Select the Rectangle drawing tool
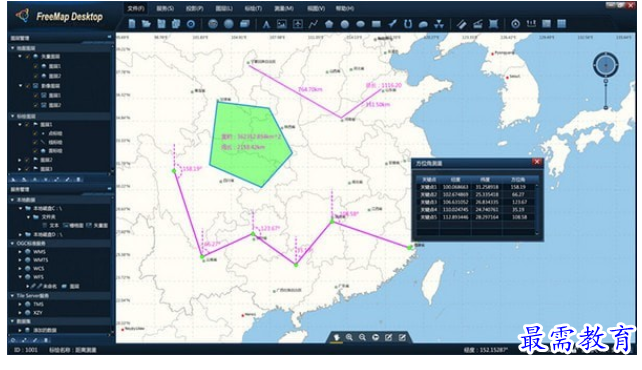 [376, 24]
